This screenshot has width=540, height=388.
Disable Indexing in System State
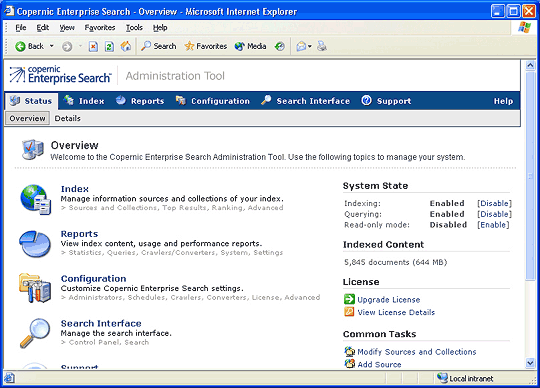coord(494,203)
